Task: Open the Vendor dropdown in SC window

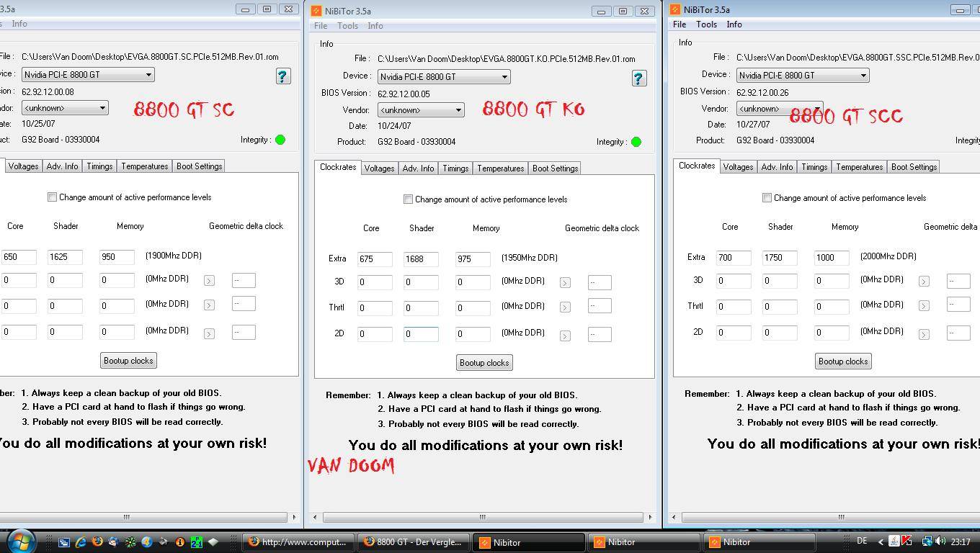Action: (x=66, y=108)
